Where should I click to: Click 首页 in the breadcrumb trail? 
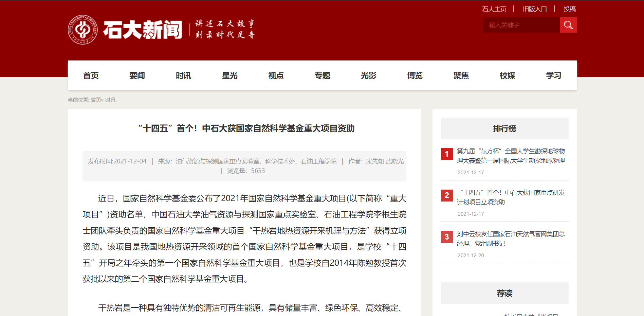click(96, 100)
